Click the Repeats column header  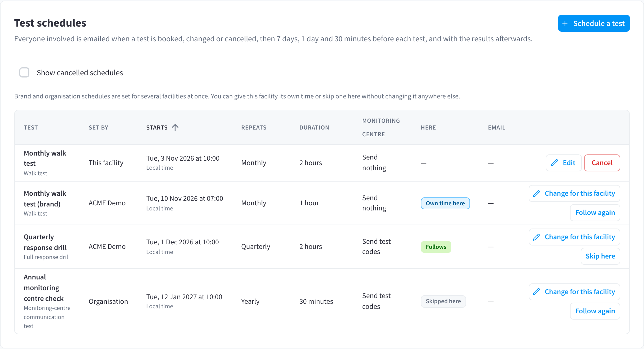254,128
